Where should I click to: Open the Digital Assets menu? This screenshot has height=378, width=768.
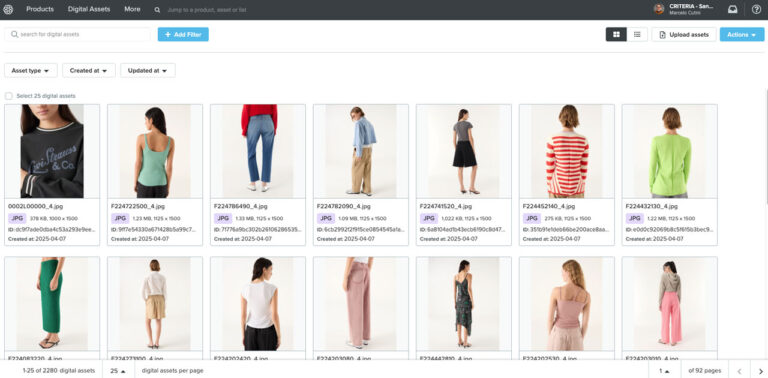pos(89,9)
